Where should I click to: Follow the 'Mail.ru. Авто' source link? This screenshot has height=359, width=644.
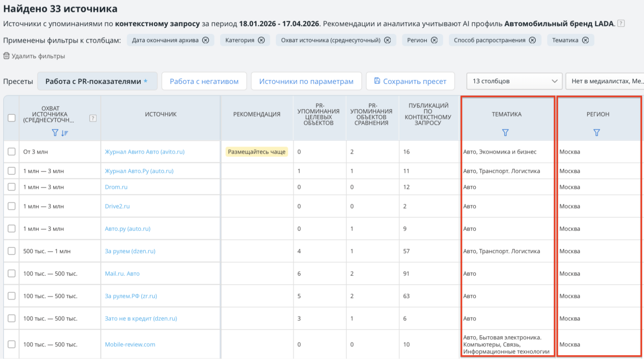click(122, 274)
